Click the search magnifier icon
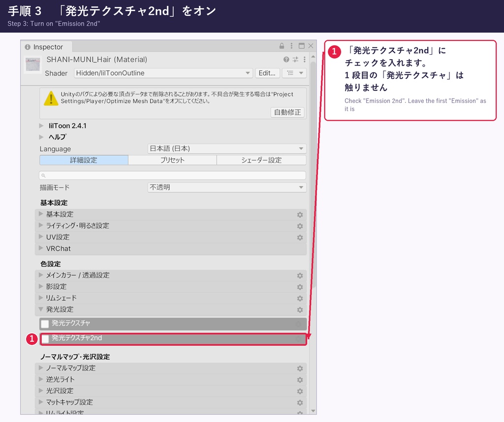This screenshot has height=422, width=504. [43, 176]
